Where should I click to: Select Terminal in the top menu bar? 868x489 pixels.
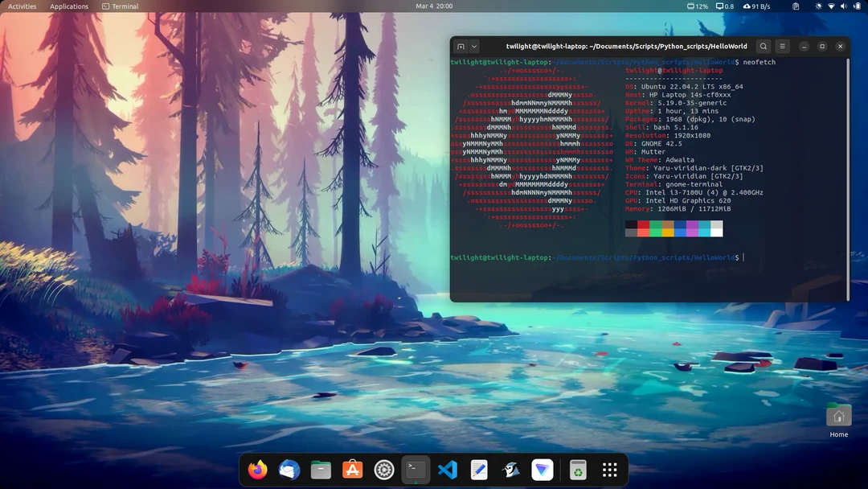point(121,6)
